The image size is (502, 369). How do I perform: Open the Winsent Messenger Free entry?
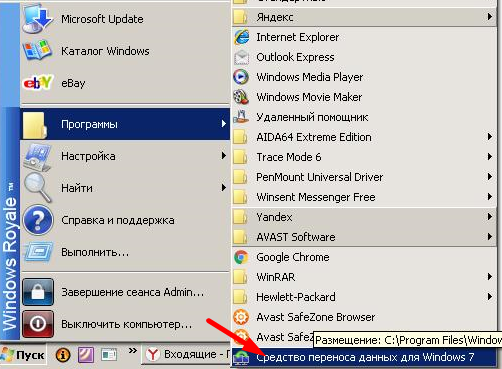click(364, 197)
